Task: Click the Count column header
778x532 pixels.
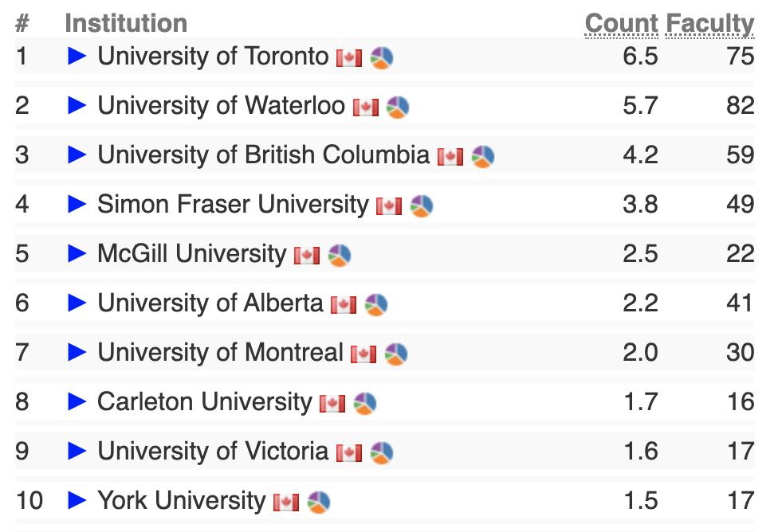Action: coord(622,23)
